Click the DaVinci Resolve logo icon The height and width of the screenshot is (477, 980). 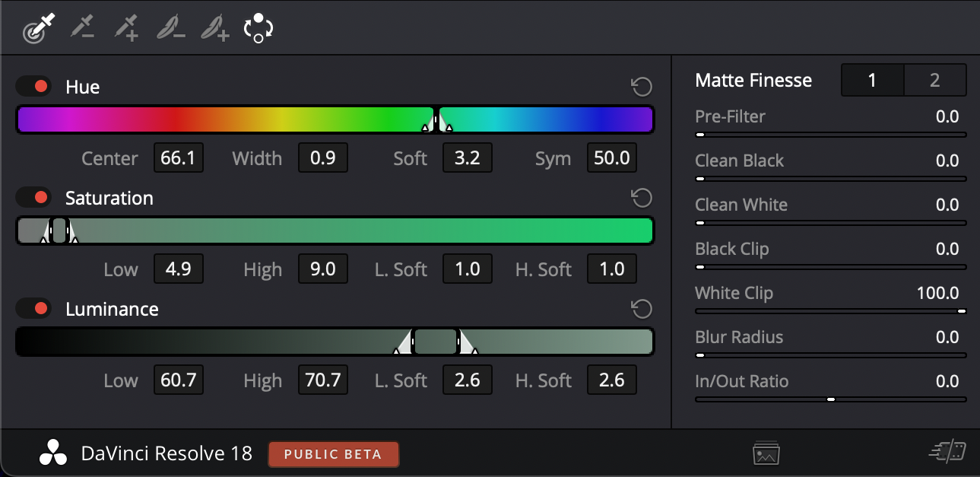tap(53, 454)
